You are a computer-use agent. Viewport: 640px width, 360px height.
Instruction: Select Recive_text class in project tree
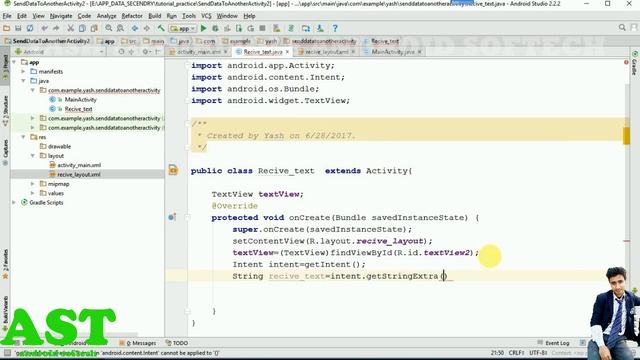(78, 109)
